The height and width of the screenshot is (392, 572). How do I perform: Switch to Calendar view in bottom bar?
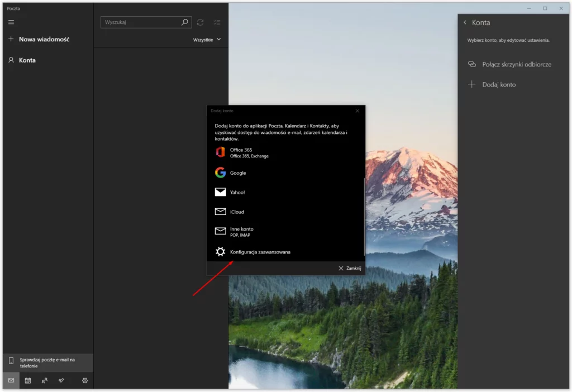(x=27, y=380)
